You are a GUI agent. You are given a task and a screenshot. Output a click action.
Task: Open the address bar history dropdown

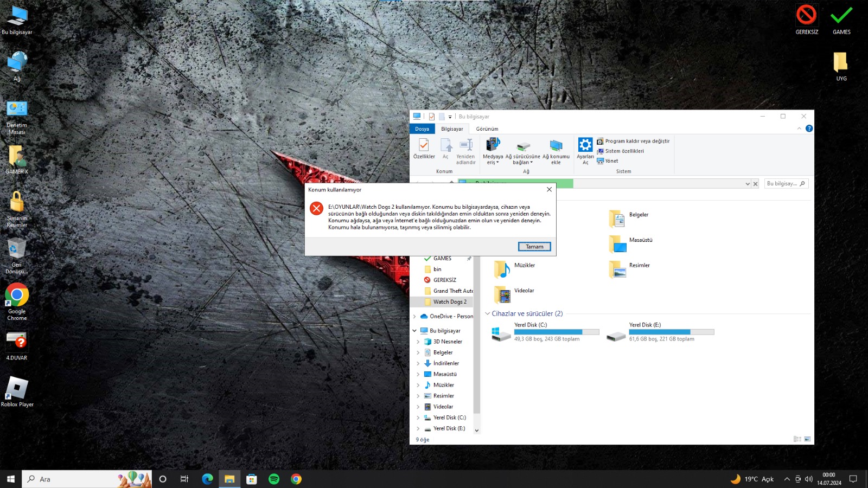(x=748, y=184)
